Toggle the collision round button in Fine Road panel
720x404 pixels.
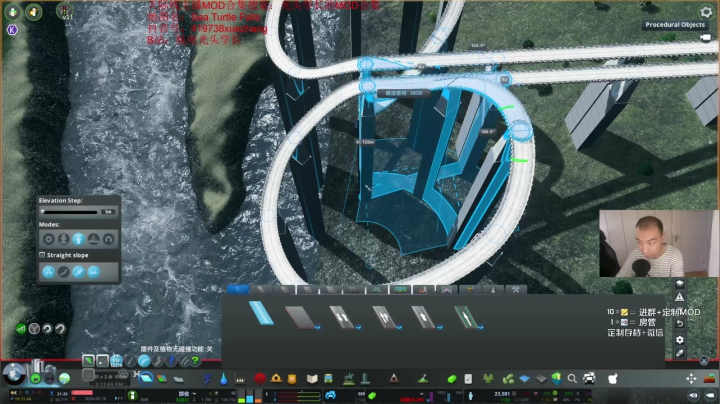point(94,272)
